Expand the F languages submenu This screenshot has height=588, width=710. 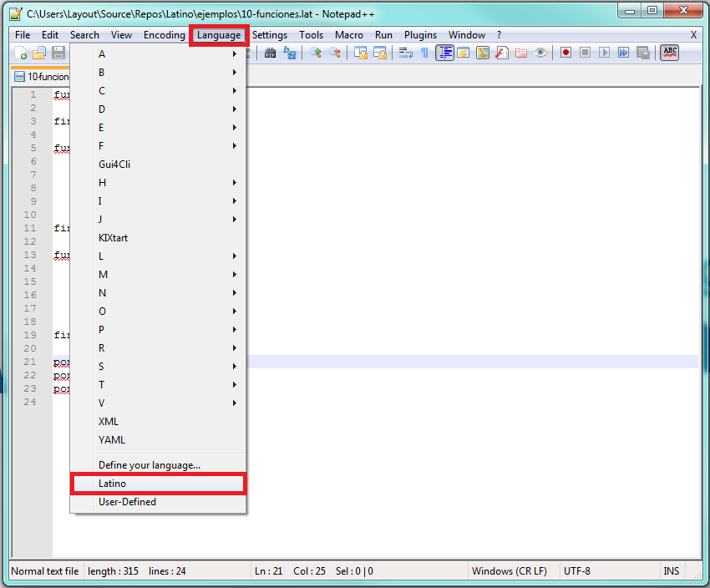click(158, 146)
